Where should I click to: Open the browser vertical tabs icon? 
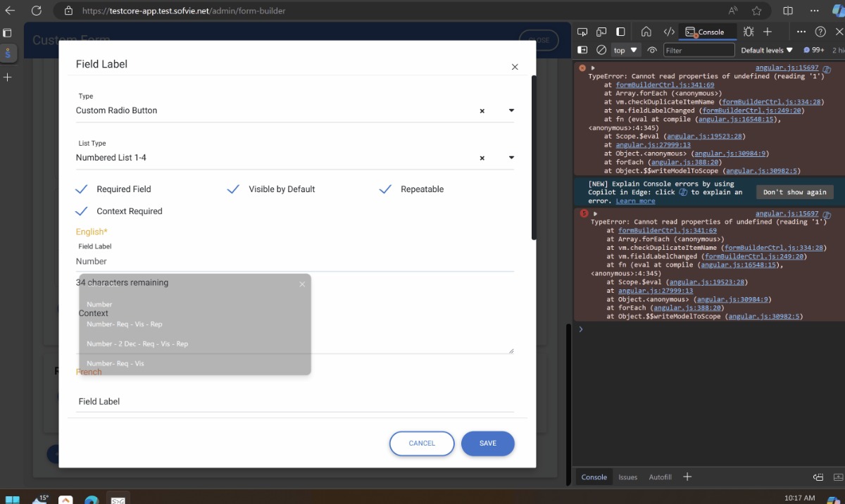coord(8,32)
